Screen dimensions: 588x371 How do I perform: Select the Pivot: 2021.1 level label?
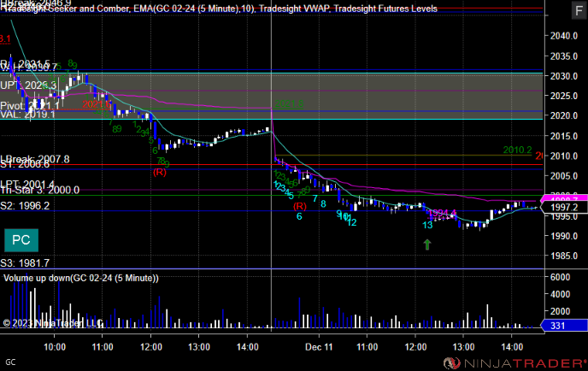tap(30, 106)
